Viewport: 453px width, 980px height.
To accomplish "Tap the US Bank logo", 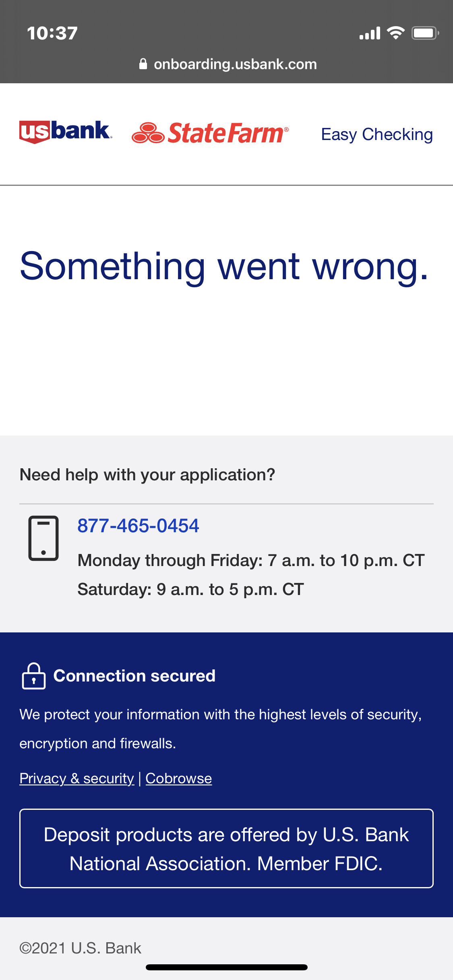I will point(65,132).
